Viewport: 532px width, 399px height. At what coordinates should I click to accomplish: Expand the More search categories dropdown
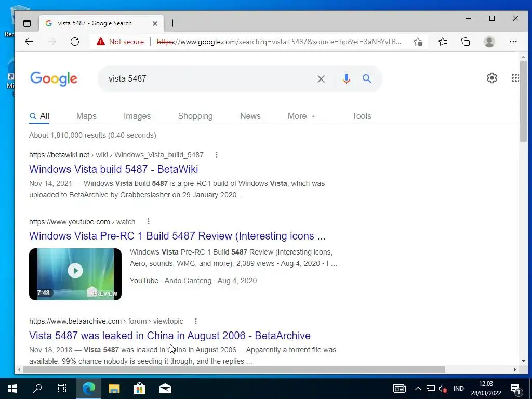click(x=301, y=116)
